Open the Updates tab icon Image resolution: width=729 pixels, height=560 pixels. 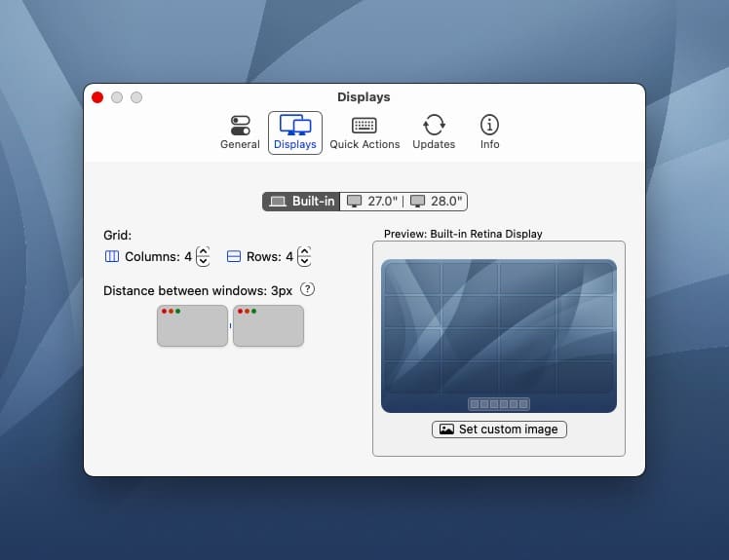(x=434, y=132)
